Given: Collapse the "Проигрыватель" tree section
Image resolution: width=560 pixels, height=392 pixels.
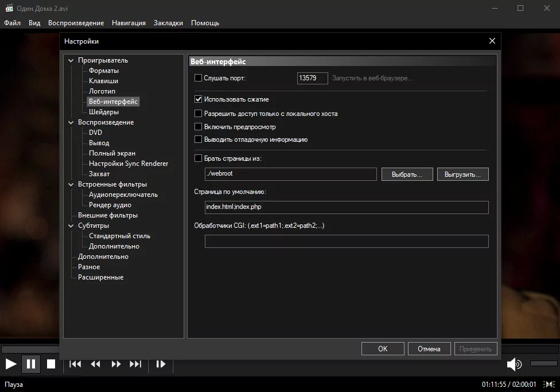Looking at the screenshot, I should coord(71,60).
